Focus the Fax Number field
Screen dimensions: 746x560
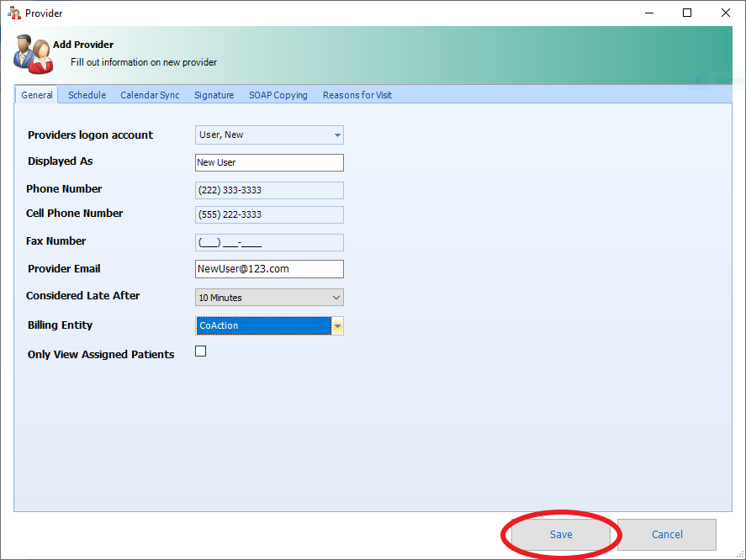point(269,243)
